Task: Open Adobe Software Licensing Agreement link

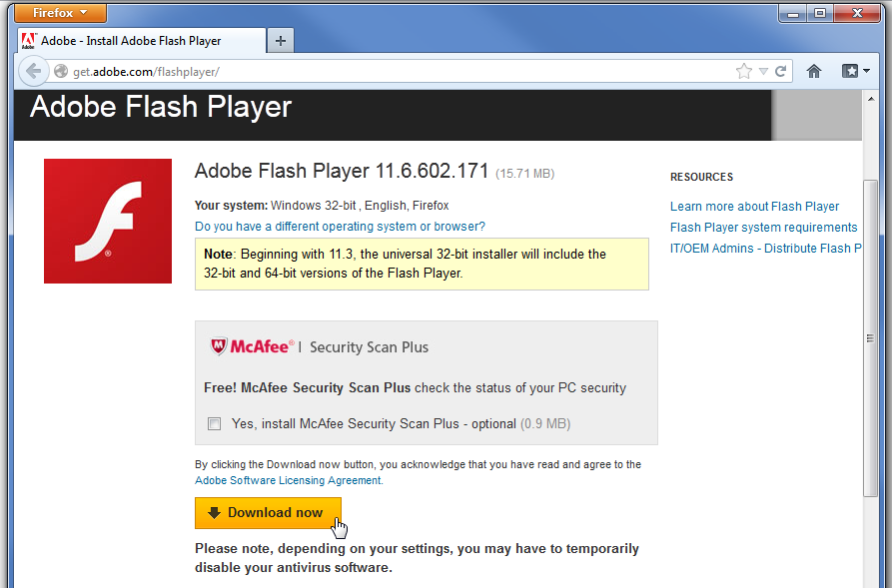Action: 289,480
